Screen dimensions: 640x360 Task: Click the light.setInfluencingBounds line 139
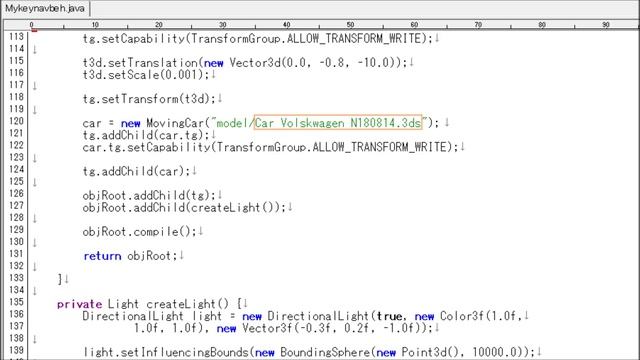pyautogui.click(x=309, y=352)
